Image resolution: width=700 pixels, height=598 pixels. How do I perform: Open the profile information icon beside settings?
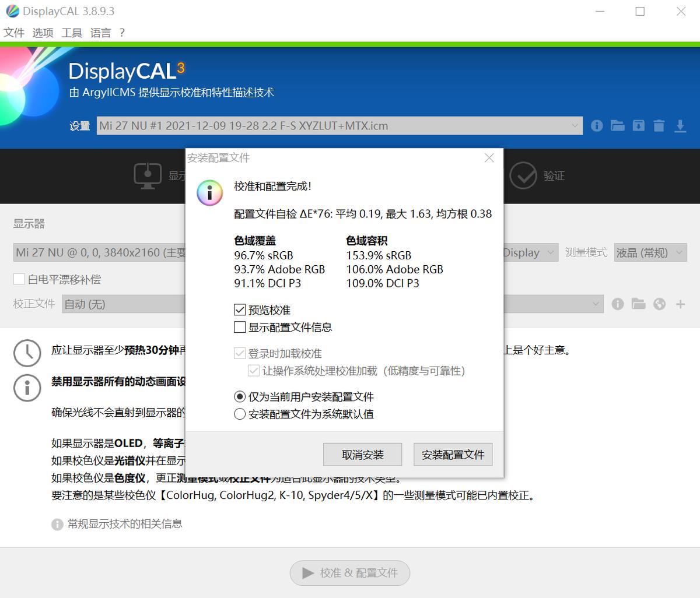pyautogui.click(x=596, y=125)
